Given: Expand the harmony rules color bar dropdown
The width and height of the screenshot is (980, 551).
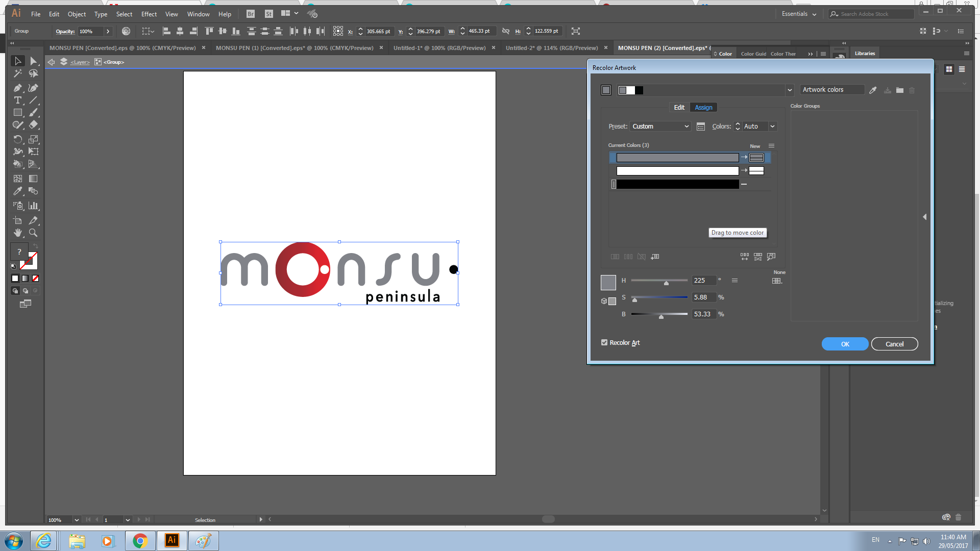Looking at the screenshot, I should (x=790, y=90).
